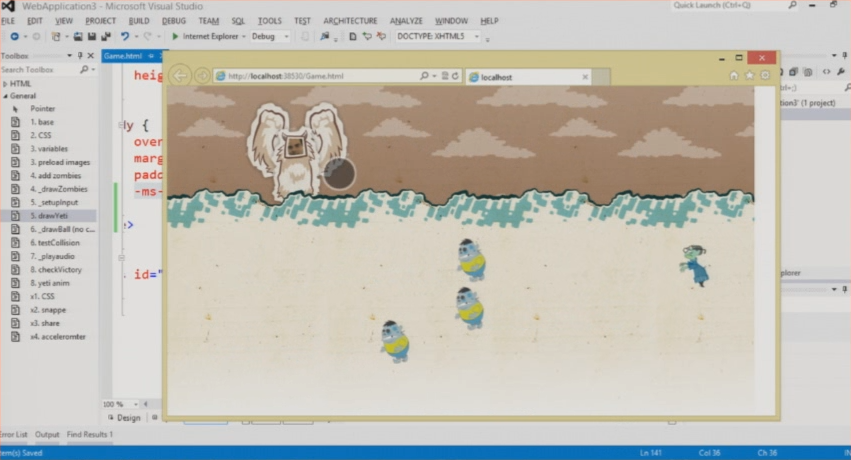Open browser Tools gear icon
This screenshot has width=851, height=460.
(765, 75)
